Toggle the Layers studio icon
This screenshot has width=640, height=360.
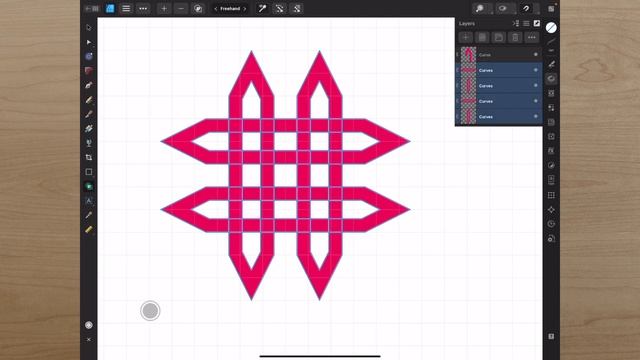(551, 79)
